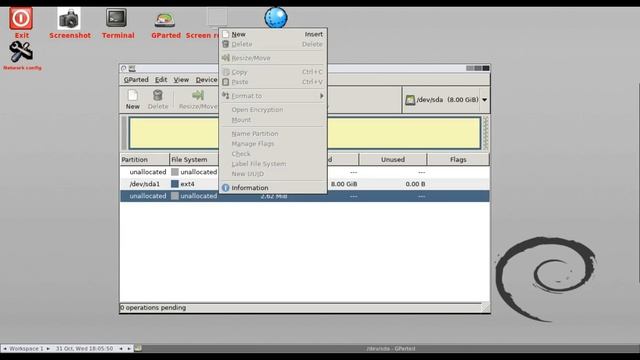Click the Partition column header
The width and height of the screenshot is (640, 360).
click(144, 160)
